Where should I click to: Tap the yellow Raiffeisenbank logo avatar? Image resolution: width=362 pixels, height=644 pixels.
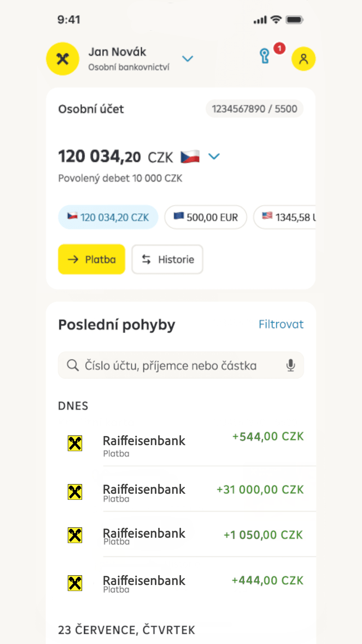(x=63, y=59)
